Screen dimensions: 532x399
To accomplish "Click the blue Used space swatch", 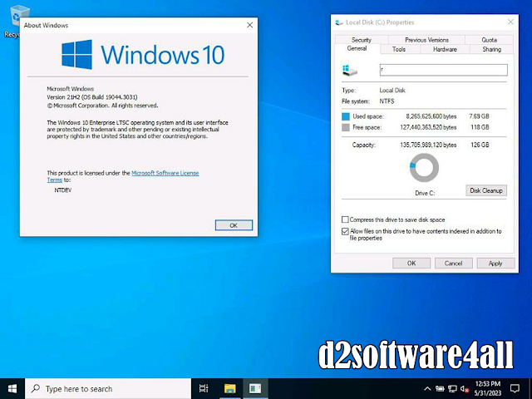I will coord(346,116).
